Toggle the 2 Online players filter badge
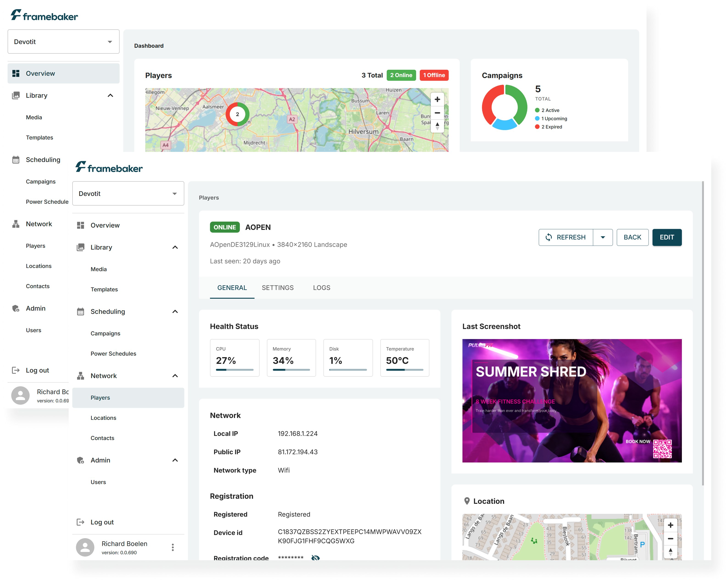This screenshot has height=582, width=728. 401,75
